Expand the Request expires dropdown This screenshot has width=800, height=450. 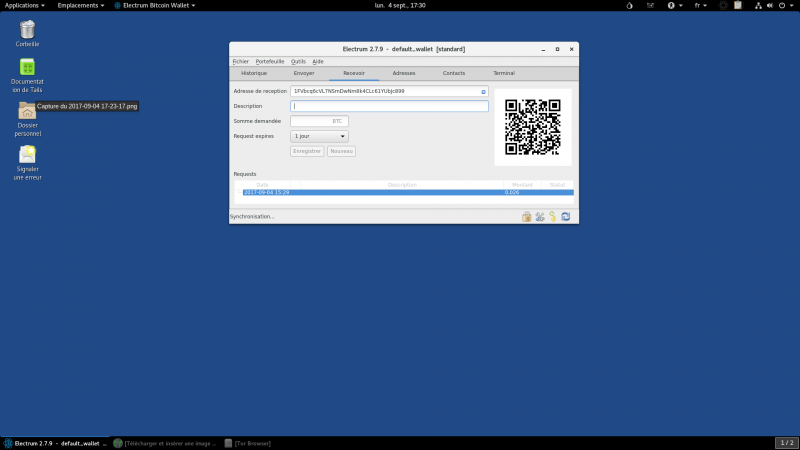pyautogui.click(x=319, y=136)
